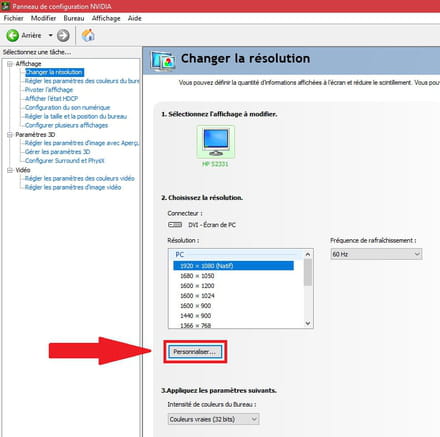Click the NVIDIA logo in title bar

click(x=6, y=6)
